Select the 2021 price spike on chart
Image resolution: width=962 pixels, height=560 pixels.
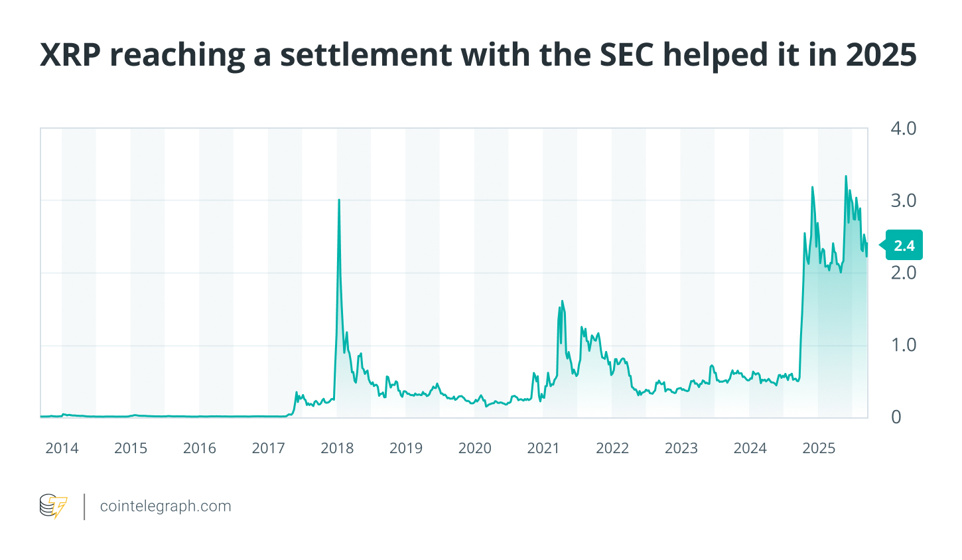pyautogui.click(x=563, y=301)
